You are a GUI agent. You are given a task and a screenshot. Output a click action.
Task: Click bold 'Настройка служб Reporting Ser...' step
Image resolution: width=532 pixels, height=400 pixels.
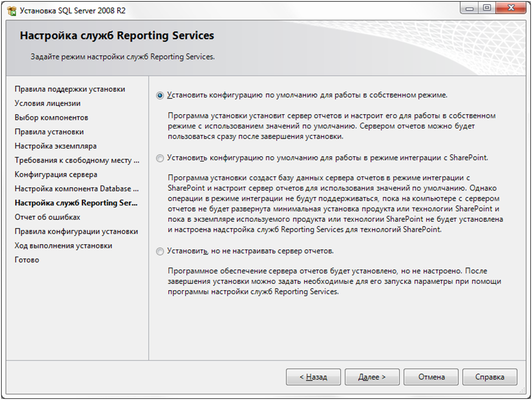point(76,203)
